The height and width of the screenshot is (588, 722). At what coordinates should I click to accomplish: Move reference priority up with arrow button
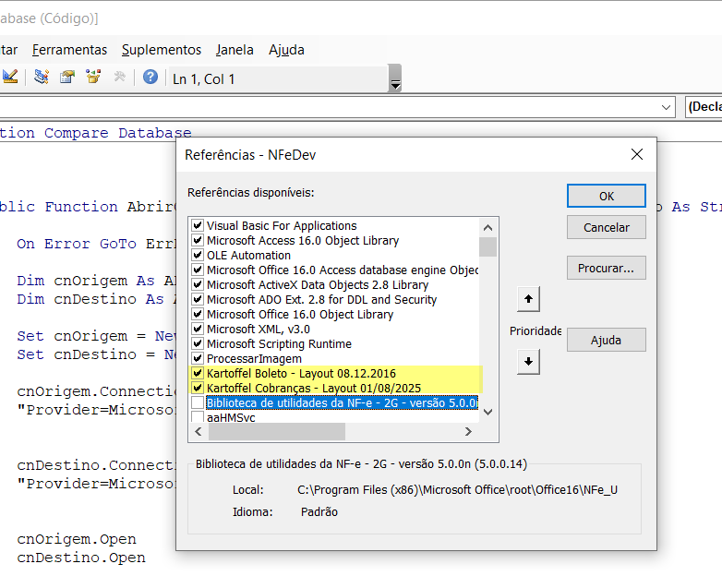pos(528,299)
